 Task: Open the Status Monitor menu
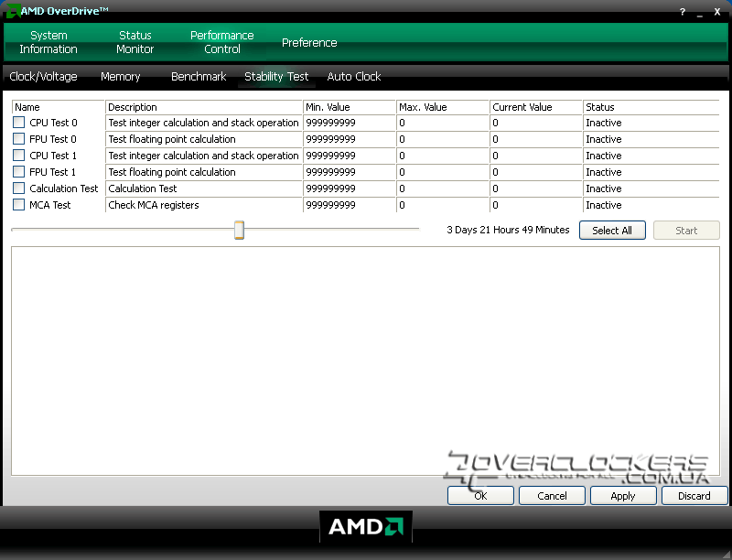135,42
